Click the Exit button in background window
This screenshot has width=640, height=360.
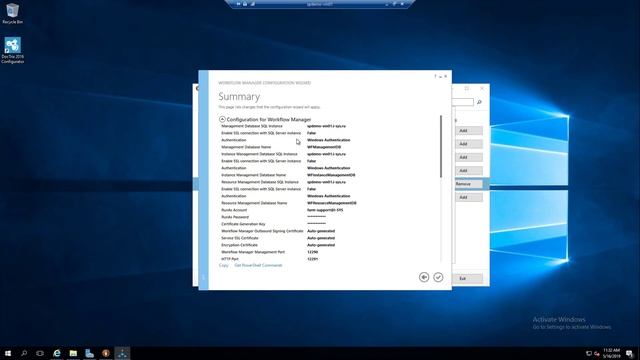point(469,278)
